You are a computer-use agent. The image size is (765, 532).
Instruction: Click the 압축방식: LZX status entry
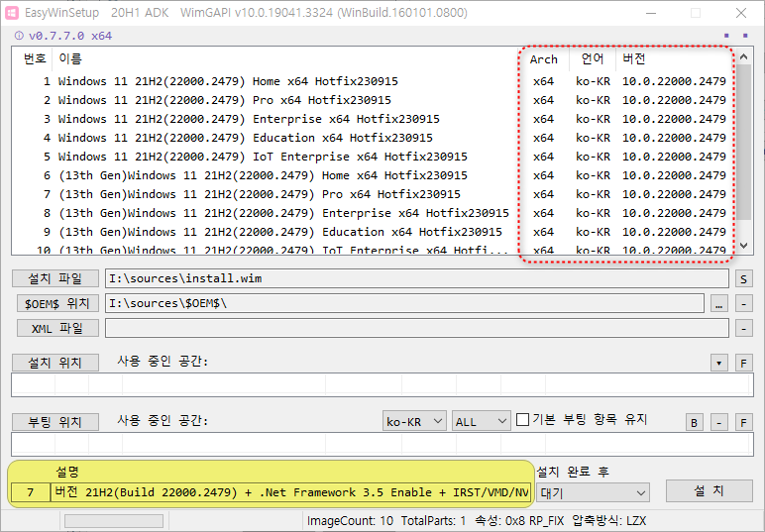[x=608, y=521]
